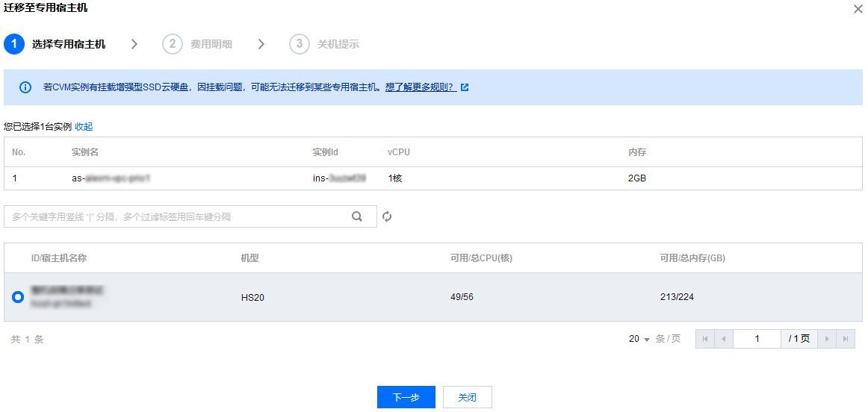Click the 共 1 条 total count text
Screen dimensions: 868x412
(27, 340)
